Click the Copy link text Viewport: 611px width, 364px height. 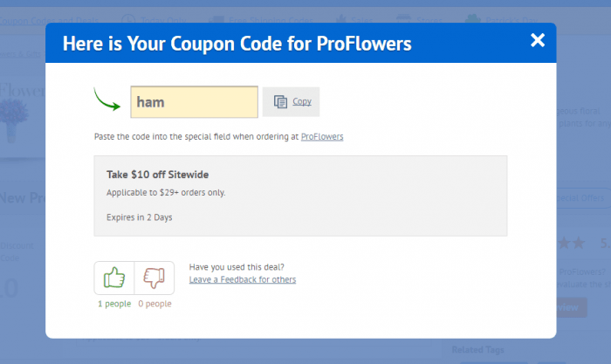coord(302,102)
